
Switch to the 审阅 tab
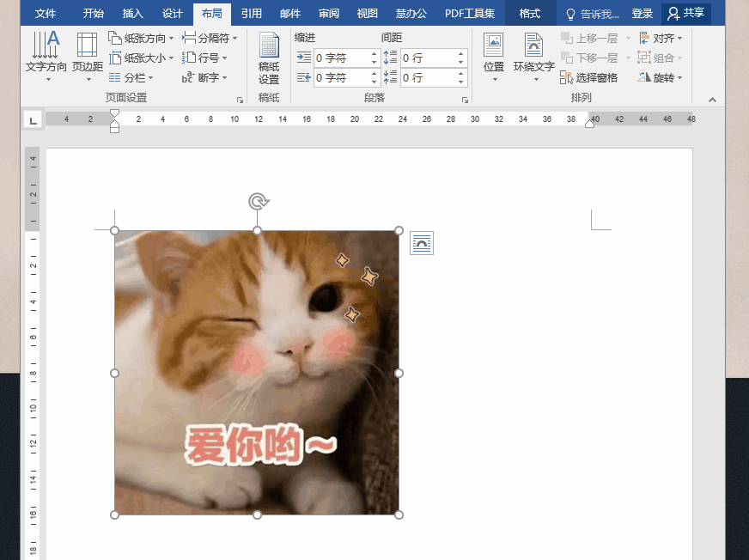[329, 14]
